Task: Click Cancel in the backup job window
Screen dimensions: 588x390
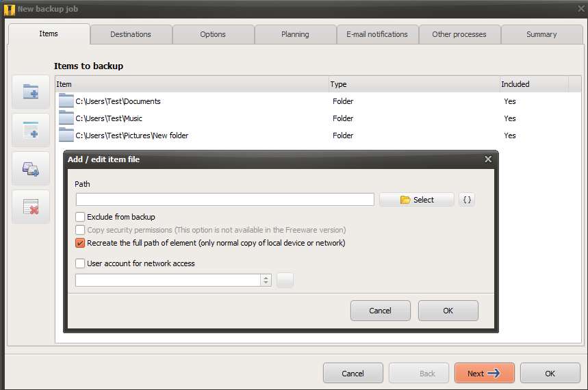Action: pos(353,373)
